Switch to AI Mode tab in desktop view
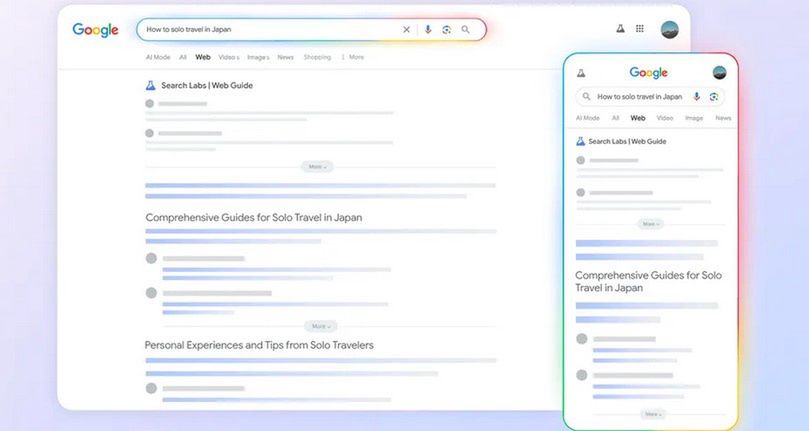The image size is (809, 431). coord(158,57)
